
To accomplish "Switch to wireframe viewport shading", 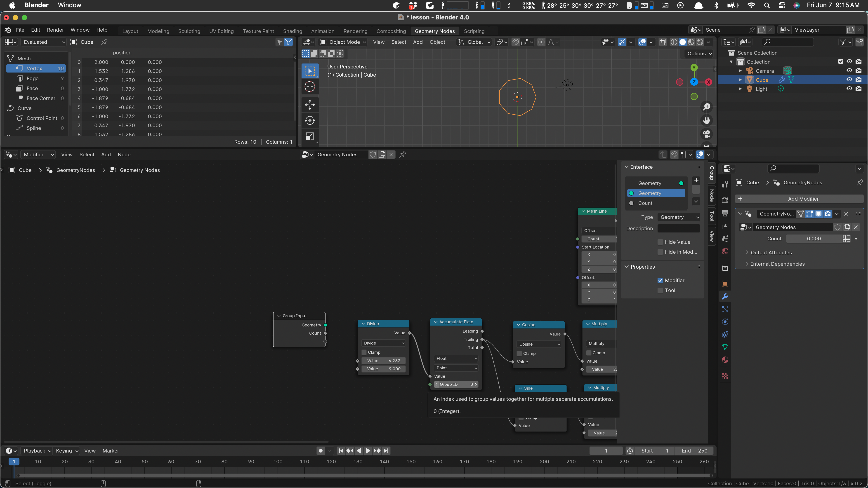I will click(x=674, y=42).
